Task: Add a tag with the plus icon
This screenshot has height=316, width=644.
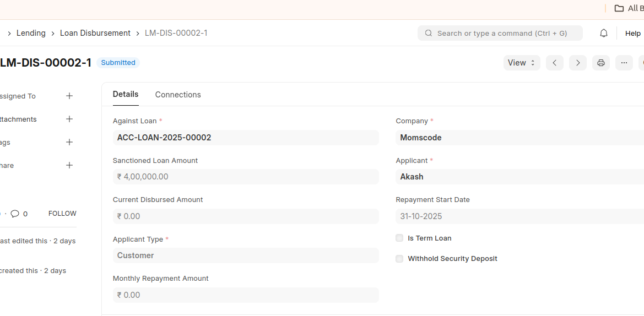Action: point(69,142)
